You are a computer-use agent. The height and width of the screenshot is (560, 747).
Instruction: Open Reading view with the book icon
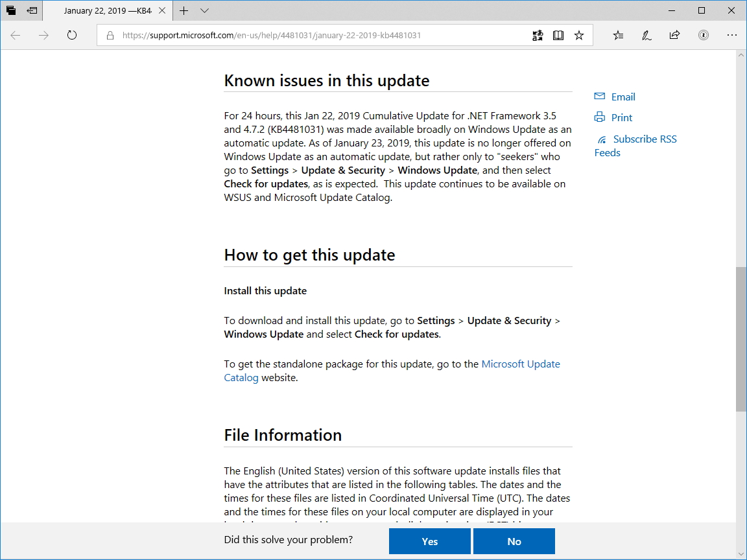[x=558, y=35]
